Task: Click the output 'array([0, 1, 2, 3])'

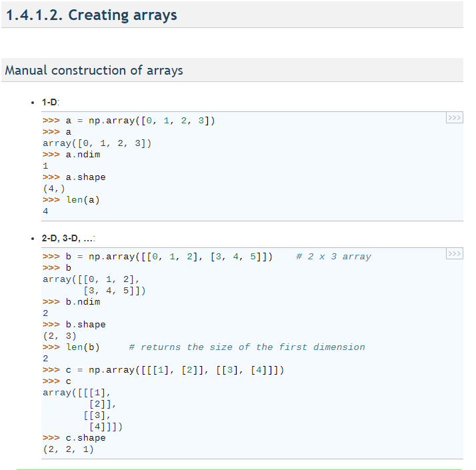Action: (97, 143)
